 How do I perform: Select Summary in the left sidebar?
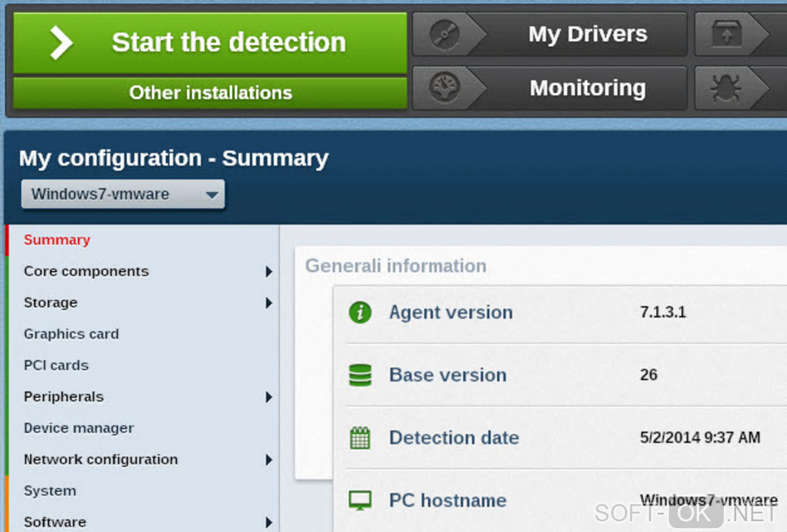[57, 240]
